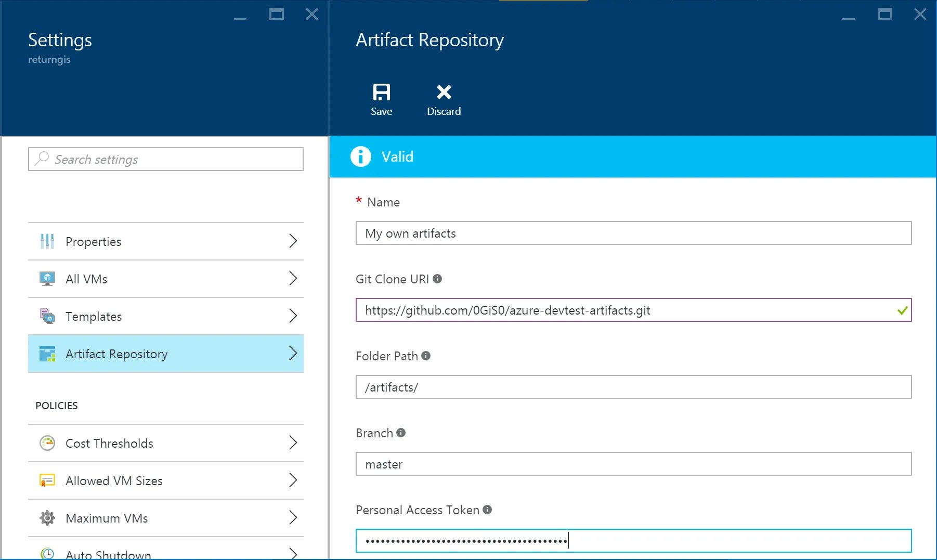Click the Save icon in Artifact Repository toolbar
Image resolution: width=937 pixels, height=560 pixels.
point(381,93)
